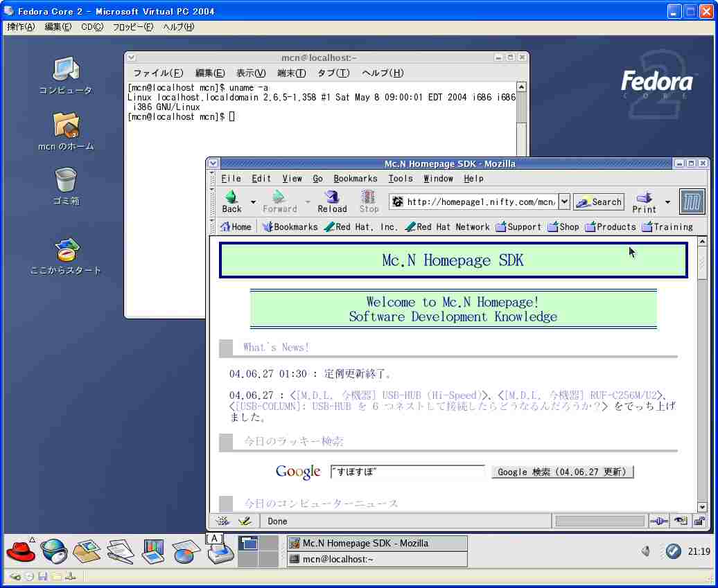Open the Bookmarks menu in Mozilla
This screenshot has height=588, width=718.
pyautogui.click(x=355, y=179)
